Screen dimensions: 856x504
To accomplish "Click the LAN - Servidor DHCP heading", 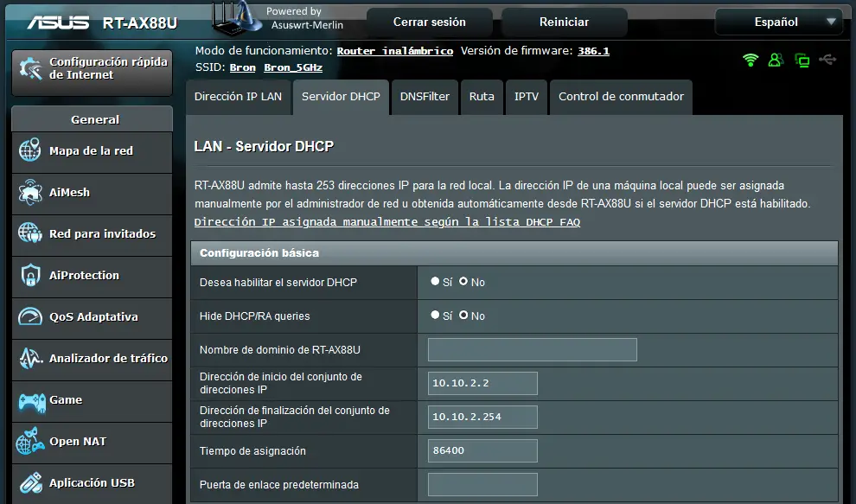I will [264, 146].
